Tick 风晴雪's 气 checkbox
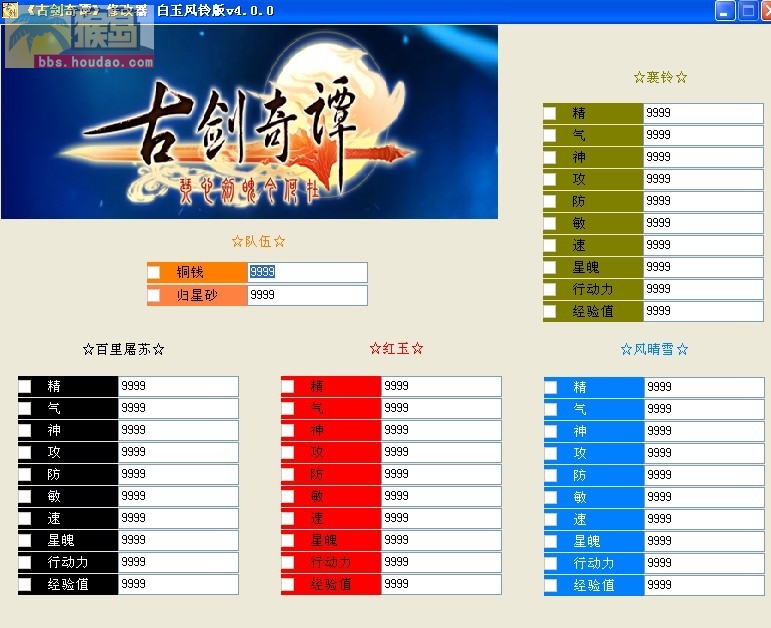Viewport: 771px width, 628px height. coord(551,409)
